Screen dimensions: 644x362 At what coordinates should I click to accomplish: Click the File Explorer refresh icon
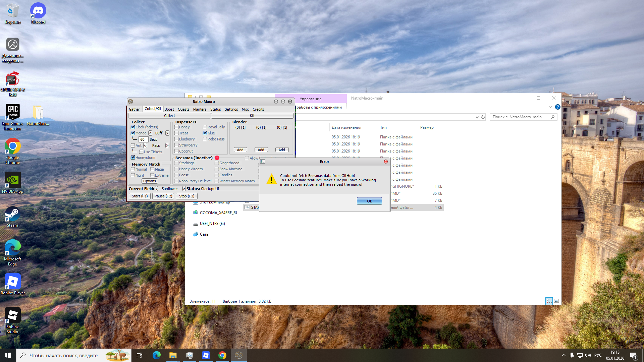[x=483, y=117]
